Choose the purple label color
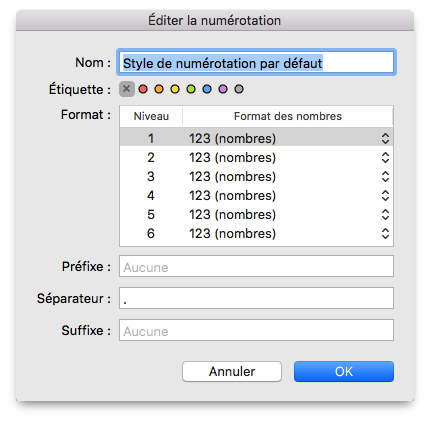430x423 pixels. coord(223,89)
